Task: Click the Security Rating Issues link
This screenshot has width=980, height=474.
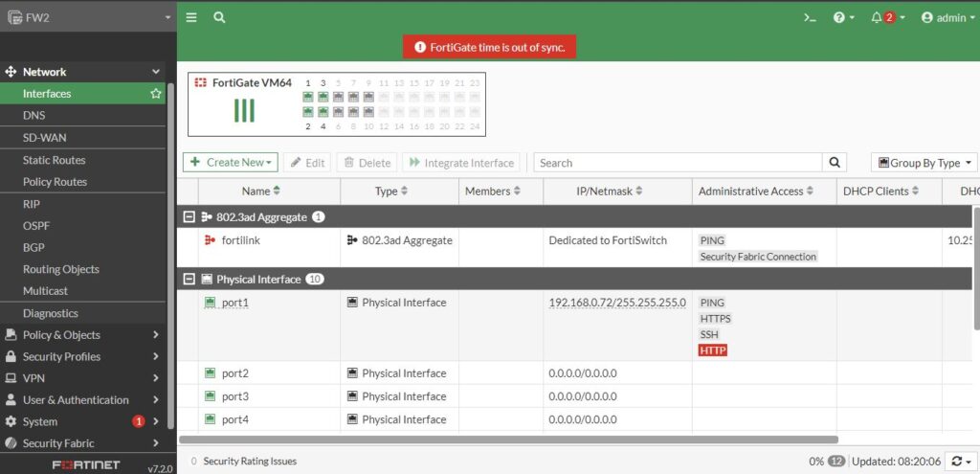Action: (x=250, y=461)
